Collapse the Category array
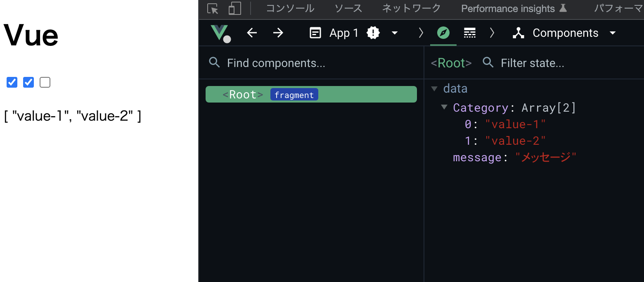This screenshot has height=282, width=644. click(x=444, y=108)
